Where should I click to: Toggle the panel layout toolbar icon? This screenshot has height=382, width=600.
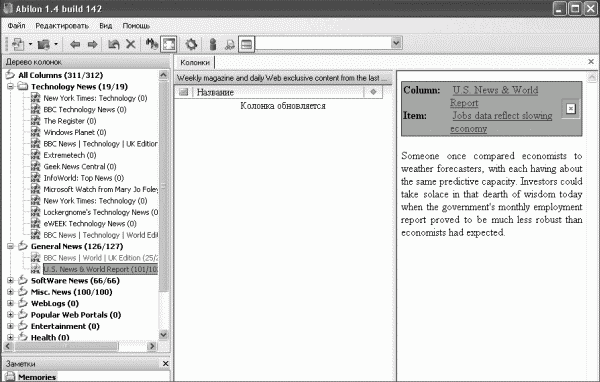[247, 44]
